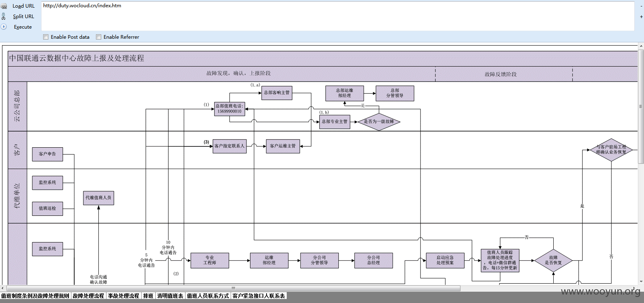Image resolution: width=644 pixels, height=303 pixels.
Task: Click the 代维值班人员 box
Action: tap(98, 198)
